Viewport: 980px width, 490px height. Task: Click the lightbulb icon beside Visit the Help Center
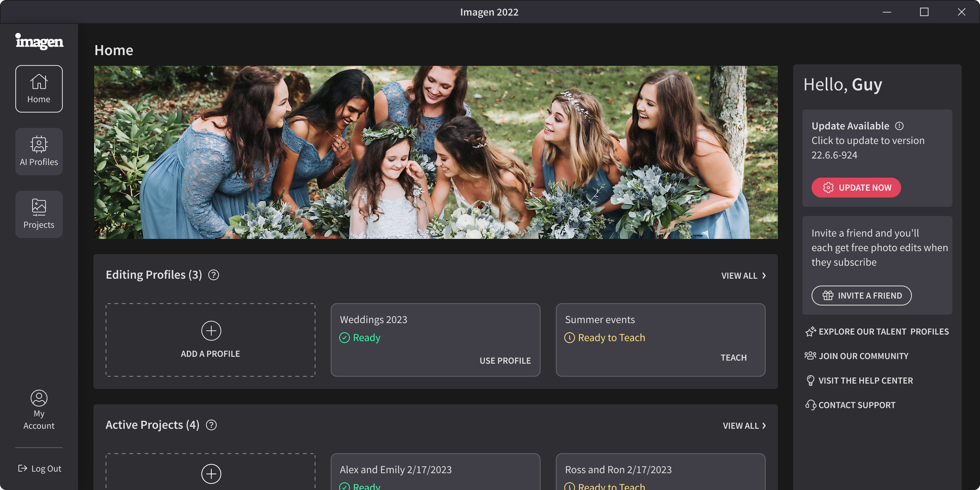pyautogui.click(x=810, y=380)
